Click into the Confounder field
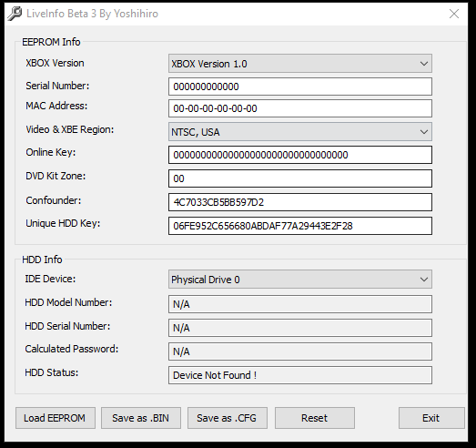This screenshot has width=476, height=448. (x=300, y=202)
